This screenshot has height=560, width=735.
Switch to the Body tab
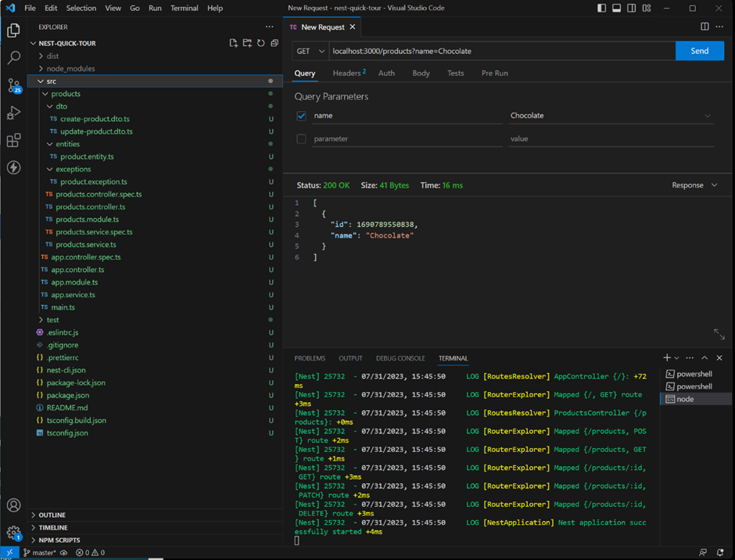pyautogui.click(x=421, y=74)
